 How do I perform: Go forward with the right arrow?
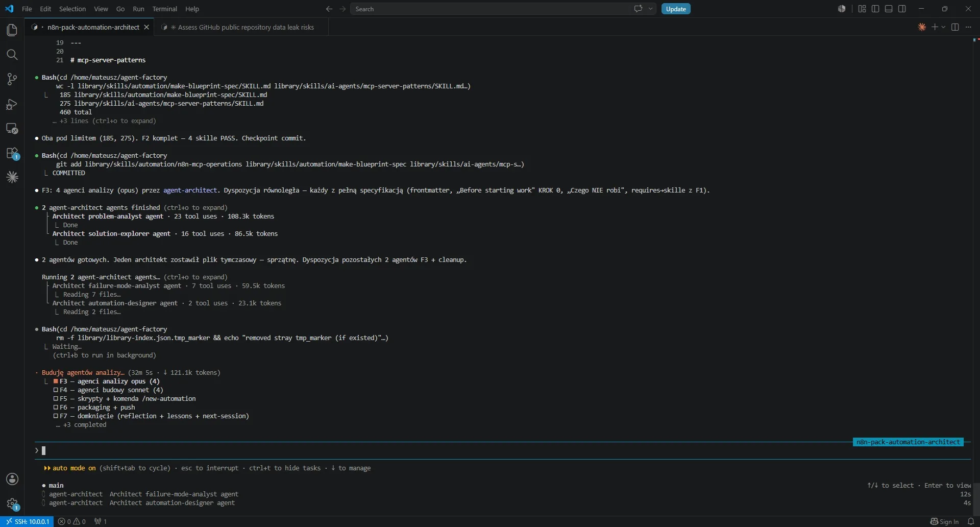(x=342, y=9)
